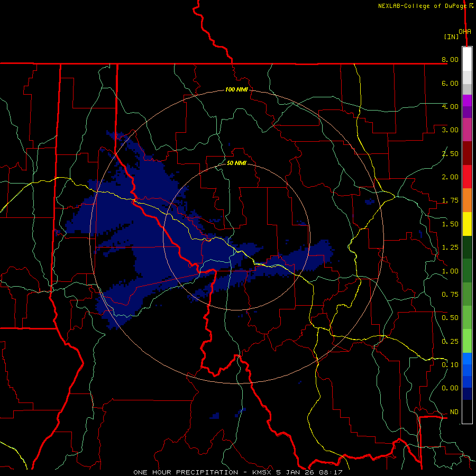Click the OHA product label
The height and width of the screenshot is (476, 476).
pyautogui.click(x=465, y=31)
